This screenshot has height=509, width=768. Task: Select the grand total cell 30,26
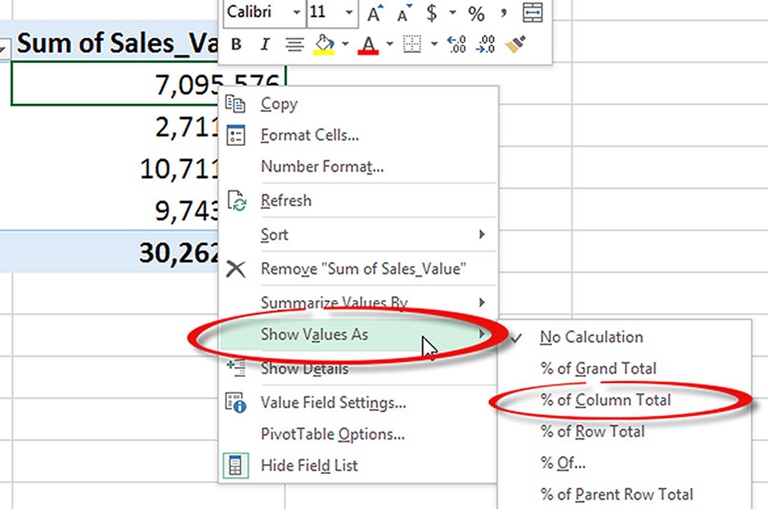tap(115, 252)
